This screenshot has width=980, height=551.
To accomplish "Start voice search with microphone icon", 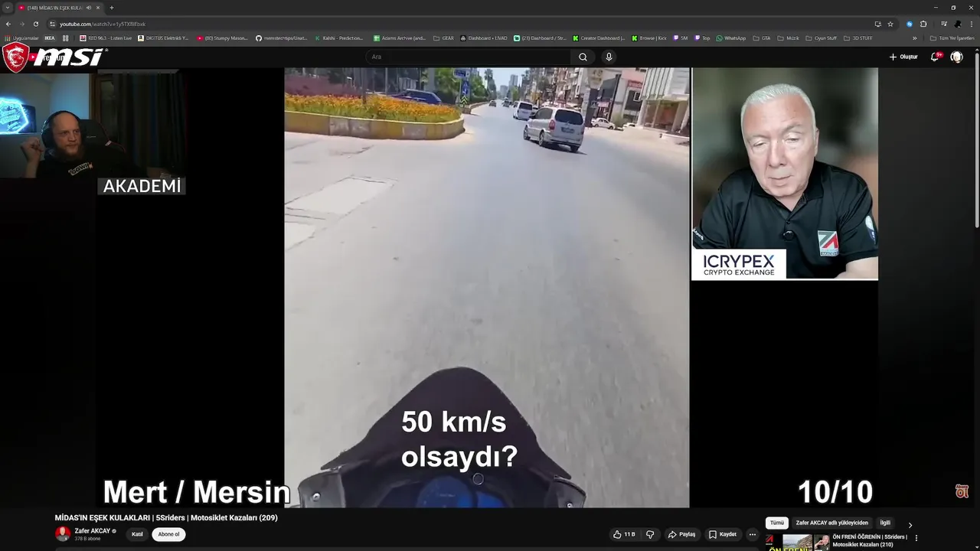I will click(609, 57).
